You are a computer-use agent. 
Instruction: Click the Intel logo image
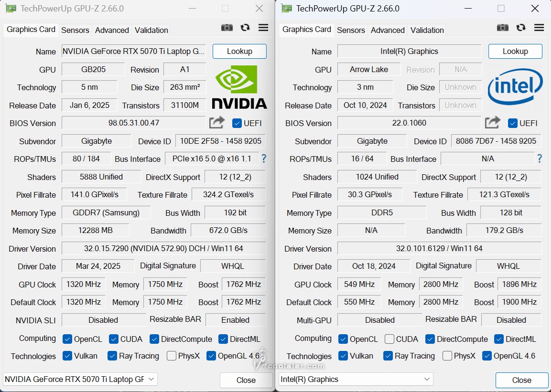coord(515,87)
